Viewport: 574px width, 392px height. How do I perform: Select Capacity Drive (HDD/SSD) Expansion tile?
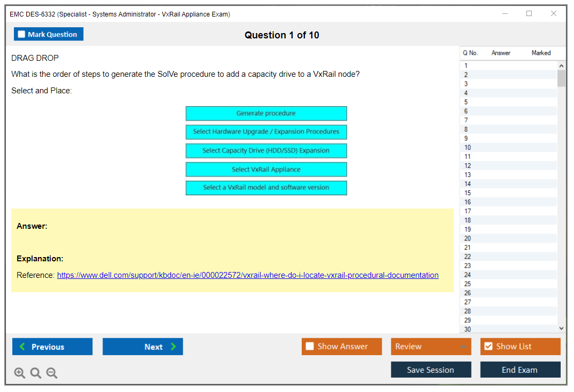pos(266,150)
